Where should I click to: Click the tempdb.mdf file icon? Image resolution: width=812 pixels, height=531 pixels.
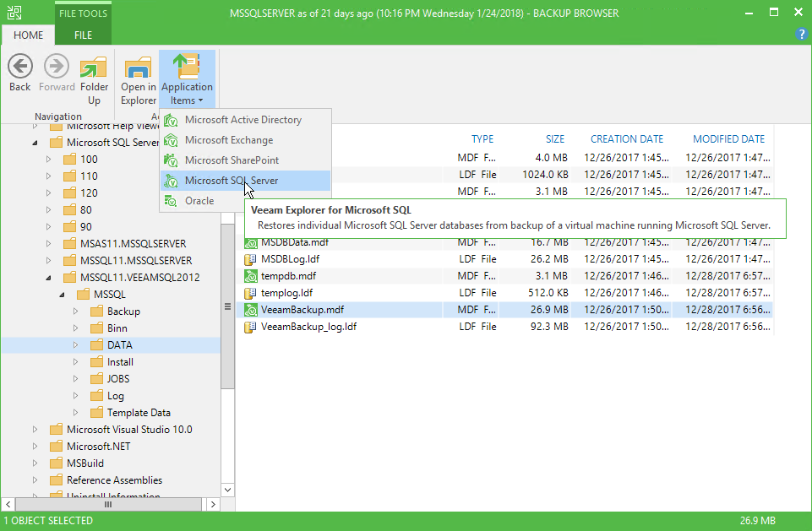[251, 276]
